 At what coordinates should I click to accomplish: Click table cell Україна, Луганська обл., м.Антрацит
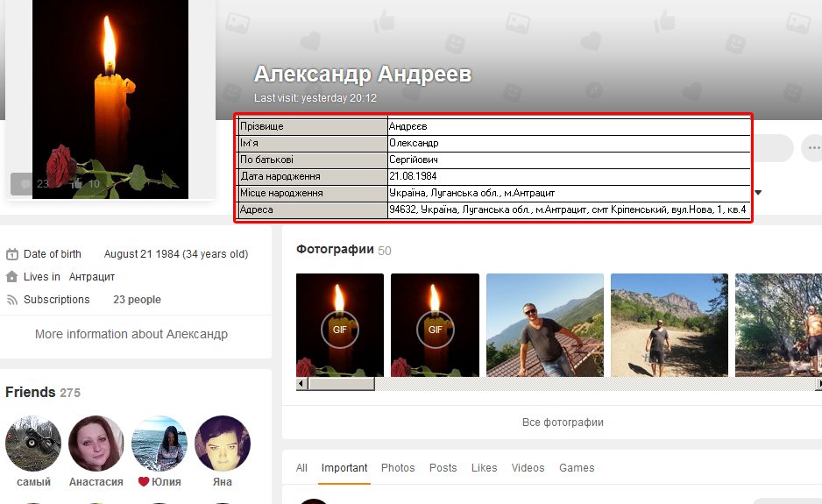[570, 193]
